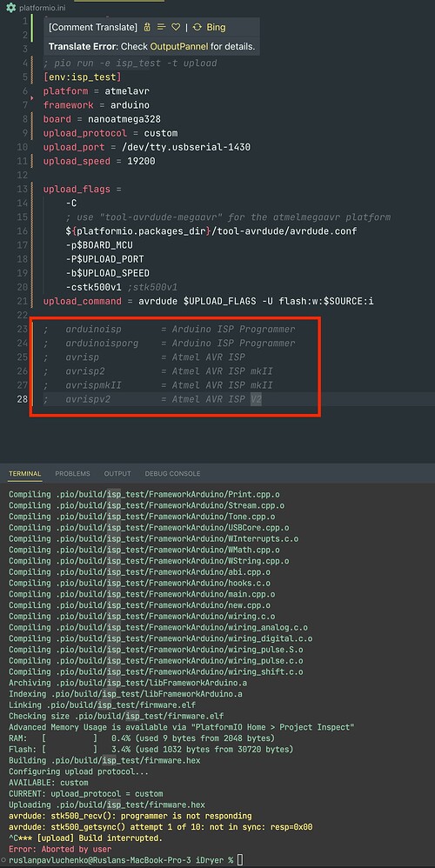435x868 pixels.
Task: Click line number 13 in the gutter
Action: point(22,189)
